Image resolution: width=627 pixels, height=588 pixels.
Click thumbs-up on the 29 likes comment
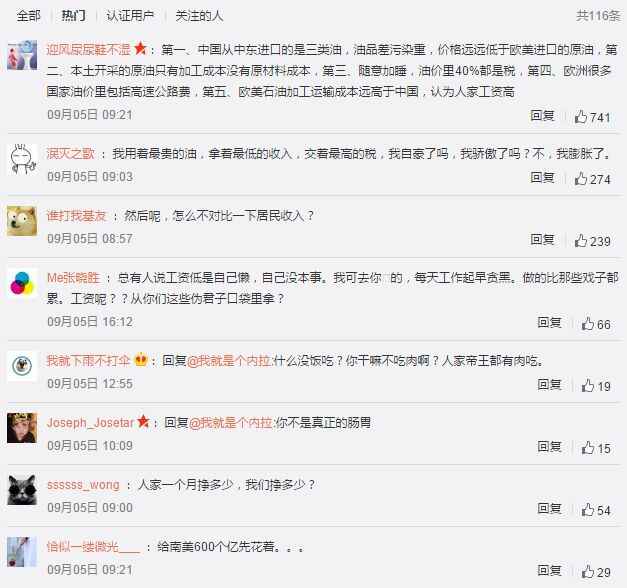click(x=588, y=572)
